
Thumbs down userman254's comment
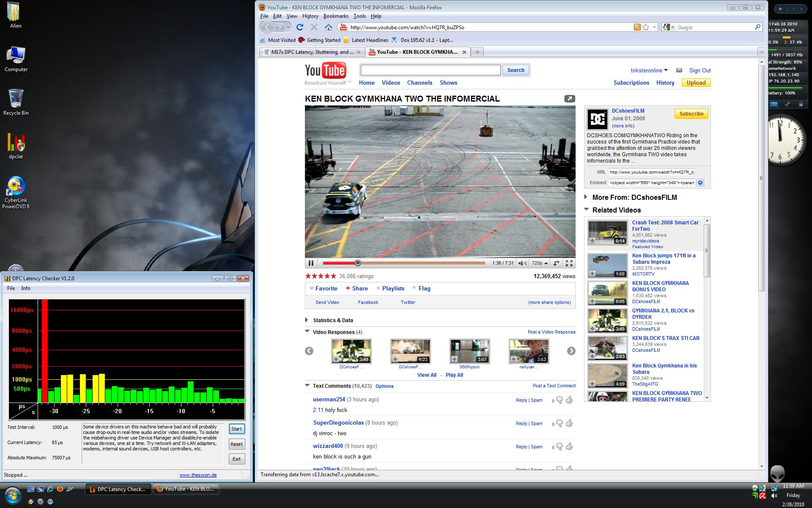tap(560, 400)
